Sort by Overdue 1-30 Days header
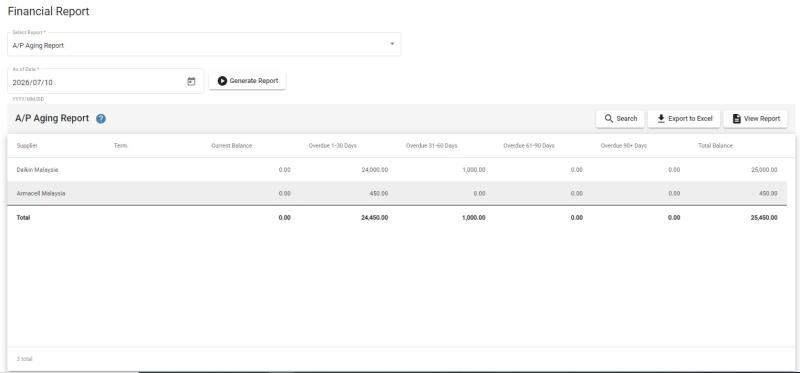The height and width of the screenshot is (373, 800). click(333, 145)
